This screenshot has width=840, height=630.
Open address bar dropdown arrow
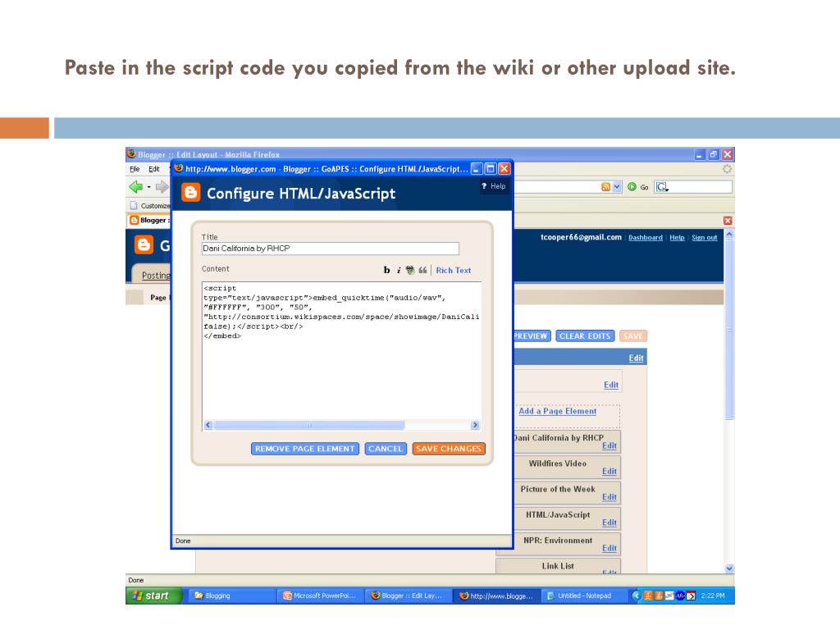point(617,187)
